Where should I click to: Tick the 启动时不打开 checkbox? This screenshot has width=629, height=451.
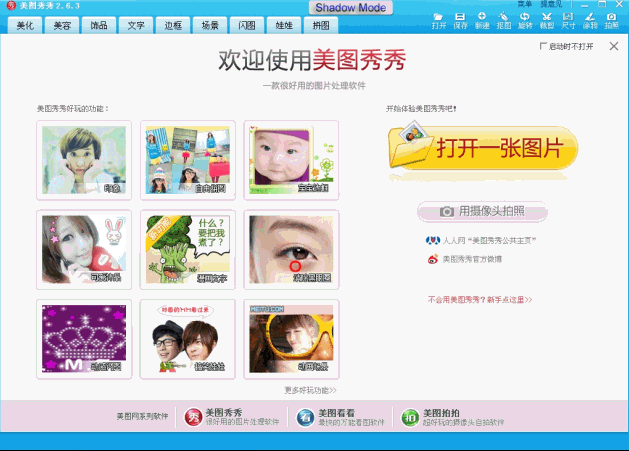pyautogui.click(x=543, y=46)
